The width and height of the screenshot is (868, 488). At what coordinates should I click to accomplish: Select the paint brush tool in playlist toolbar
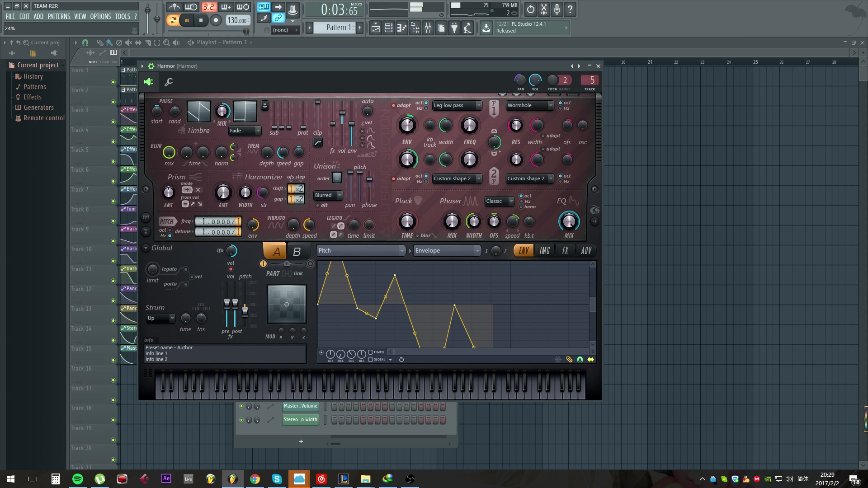pyautogui.click(x=109, y=42)
